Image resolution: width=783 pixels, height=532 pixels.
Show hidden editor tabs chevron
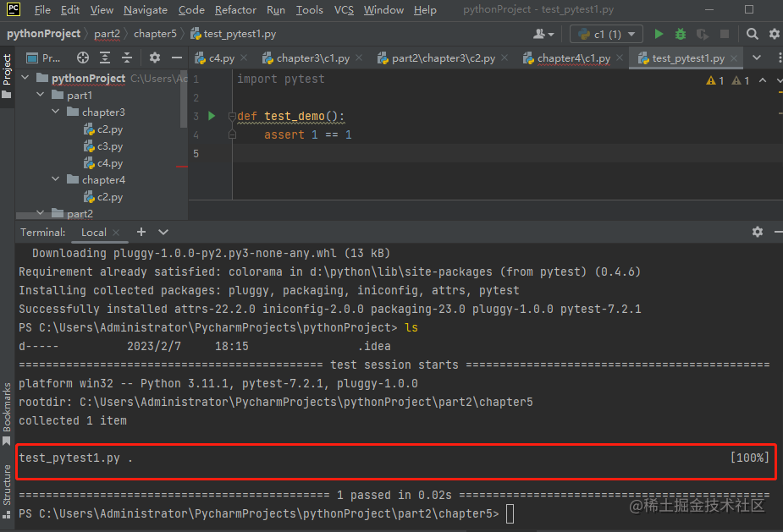(757, 58)
